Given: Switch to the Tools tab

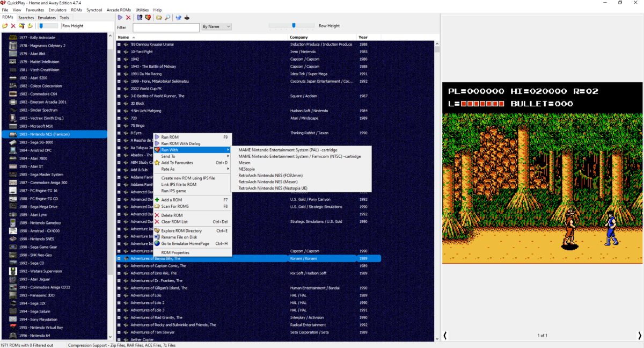Looking at the screenshot, I should pyautogui.click(x=64, y=18).
